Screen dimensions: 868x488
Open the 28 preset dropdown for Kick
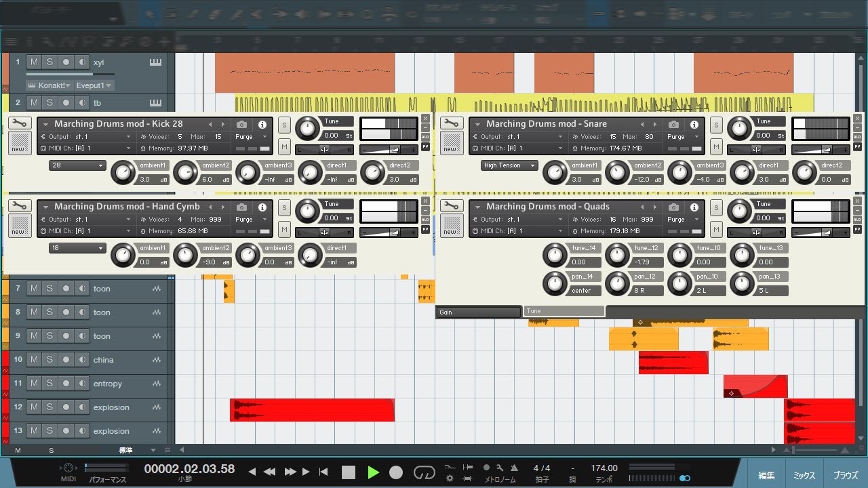77,165
